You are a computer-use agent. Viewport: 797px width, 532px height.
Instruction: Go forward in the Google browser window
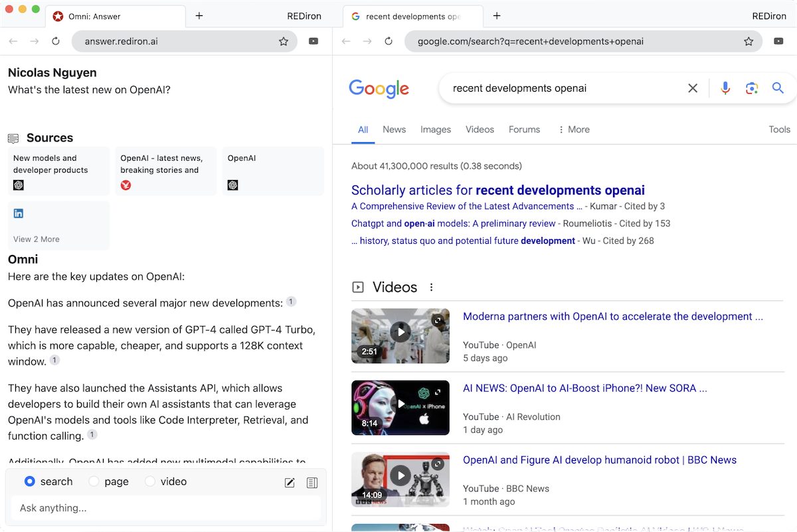tap(367, 41)
